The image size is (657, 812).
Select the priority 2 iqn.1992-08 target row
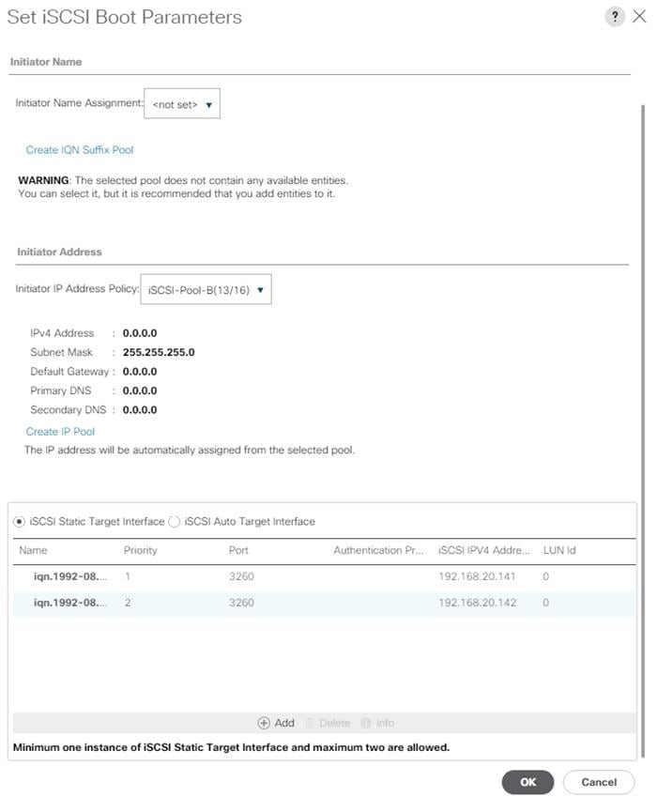[324, 603]
